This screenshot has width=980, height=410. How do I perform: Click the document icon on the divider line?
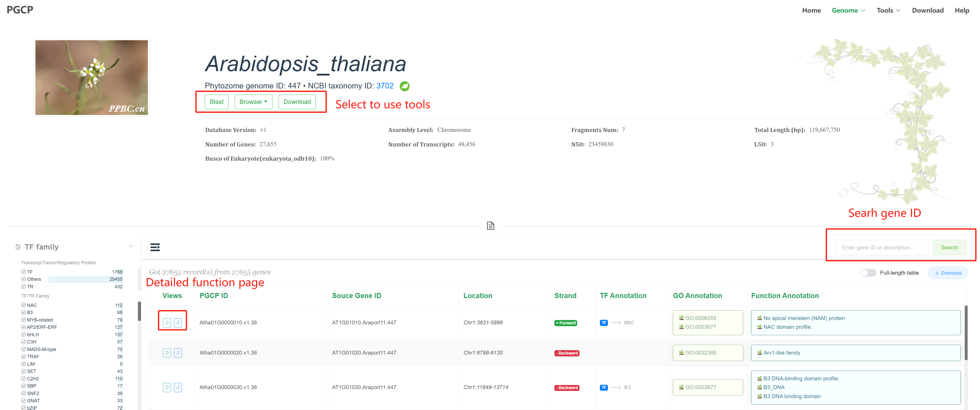[490, 226]
